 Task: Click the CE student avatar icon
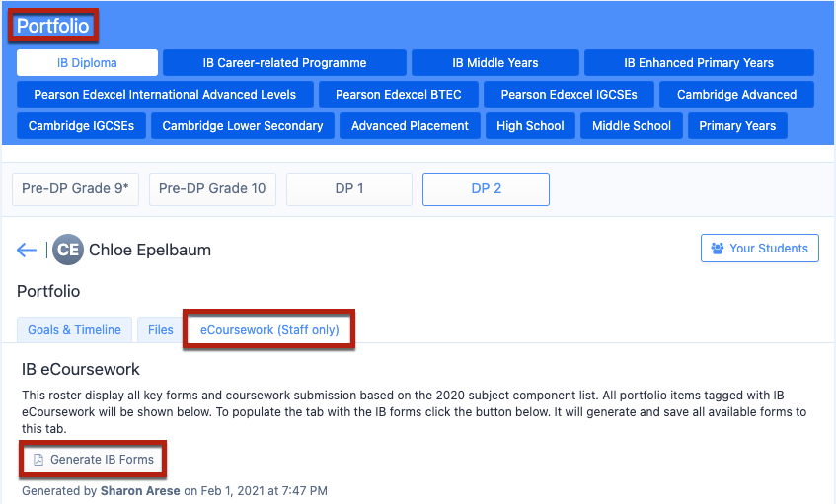[68, 251]
